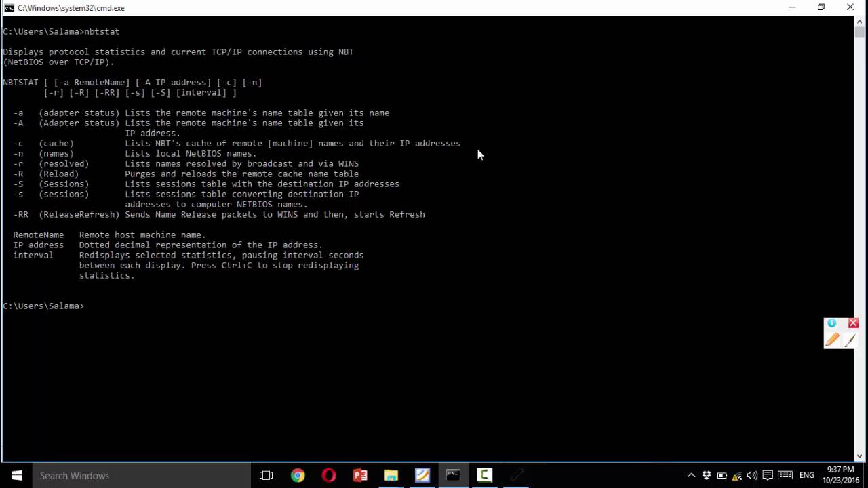868x488 pixels.
Task: Click the Dropbox tray icon
Action: coord(707,475)
